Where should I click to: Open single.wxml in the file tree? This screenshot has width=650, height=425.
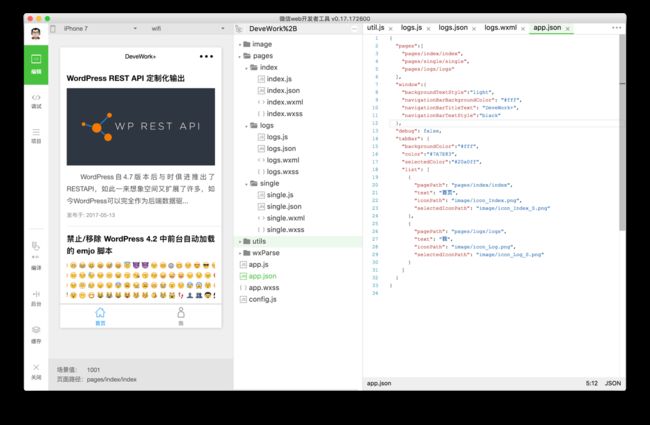coord(281,218)
